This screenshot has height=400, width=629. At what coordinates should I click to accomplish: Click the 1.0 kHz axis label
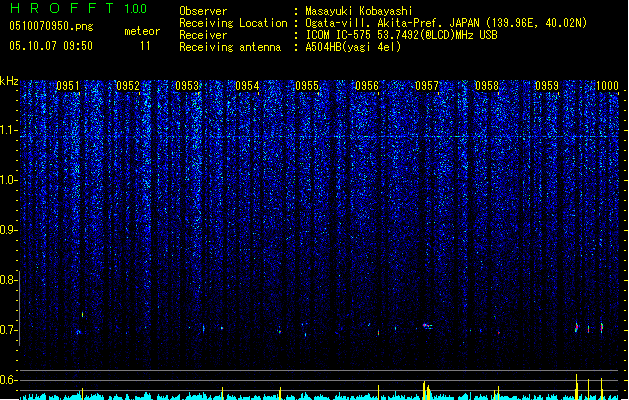pyautogui.click(x=9, y=180)
